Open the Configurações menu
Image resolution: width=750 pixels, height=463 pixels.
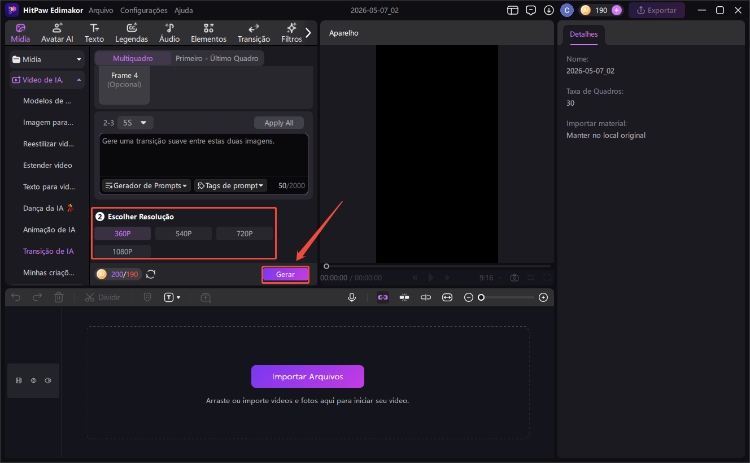point(143,10)
